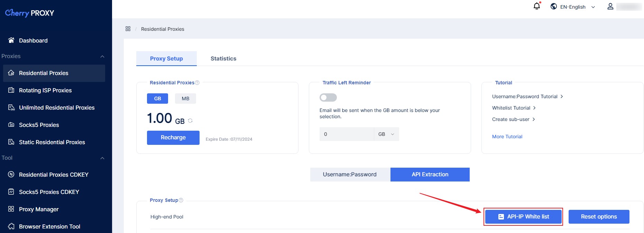Select the GB traffic unit button
This screenshot has width=644, height=233.
(157, 99)
